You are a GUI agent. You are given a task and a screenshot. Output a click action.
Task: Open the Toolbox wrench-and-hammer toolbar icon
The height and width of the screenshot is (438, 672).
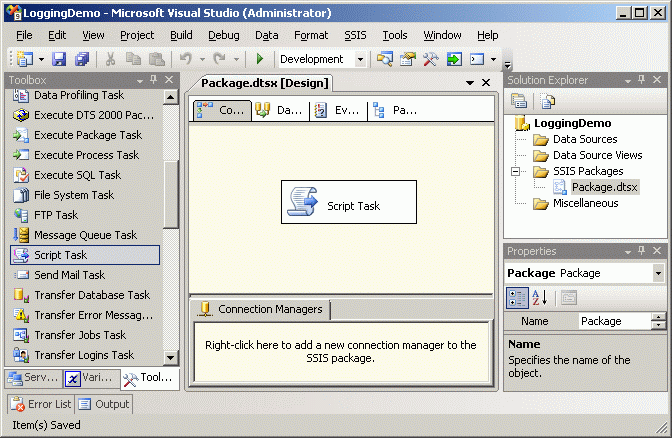pyautogui.click(x=431, y=59)
